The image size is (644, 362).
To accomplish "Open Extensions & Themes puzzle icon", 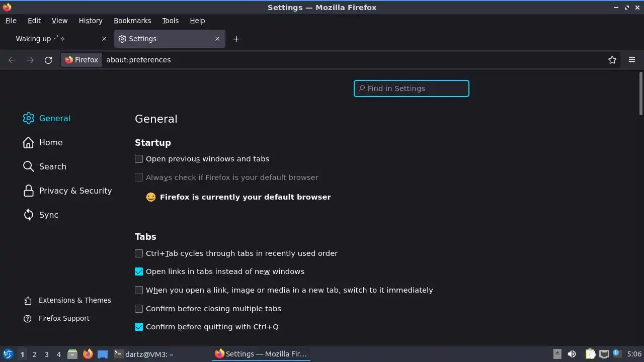I will (28, 301).
